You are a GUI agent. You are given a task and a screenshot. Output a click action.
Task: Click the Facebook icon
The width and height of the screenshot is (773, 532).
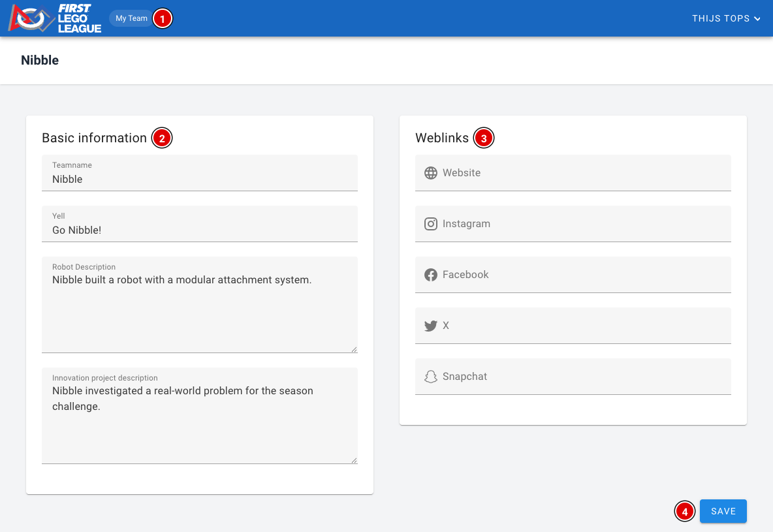(431, 275)
